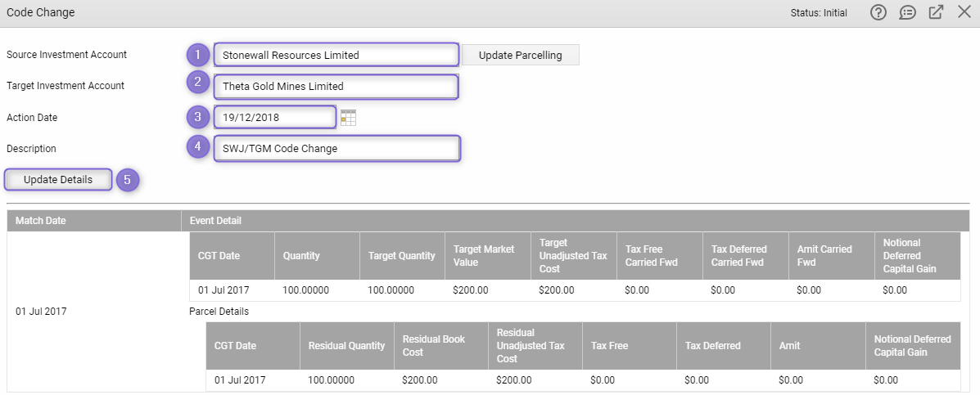The image size is (980, 395).
Task: Click the Tax Free Carried Fwd header
Action: [x=659, y=256]
